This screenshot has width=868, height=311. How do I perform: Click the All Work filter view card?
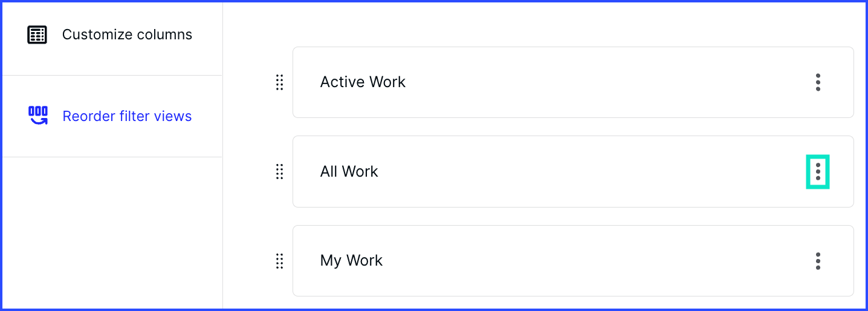573,172
